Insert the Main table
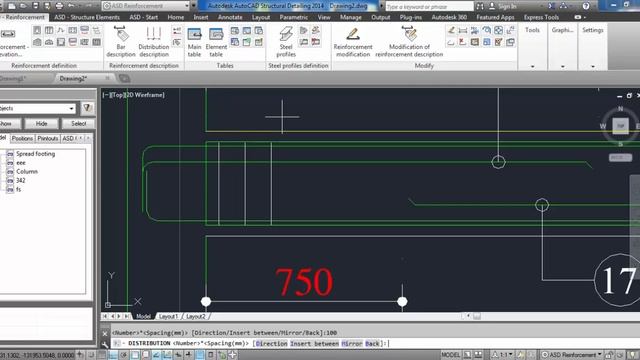 coord(194,42)
